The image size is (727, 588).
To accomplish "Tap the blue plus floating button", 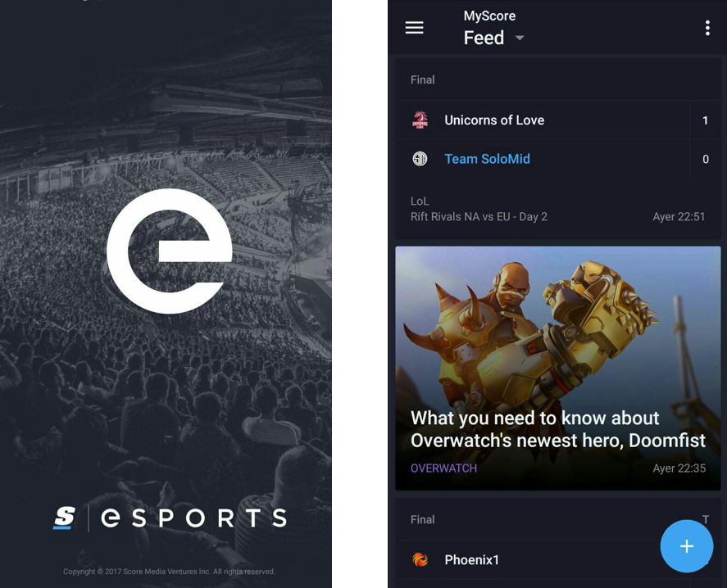I will pos(686,546).
